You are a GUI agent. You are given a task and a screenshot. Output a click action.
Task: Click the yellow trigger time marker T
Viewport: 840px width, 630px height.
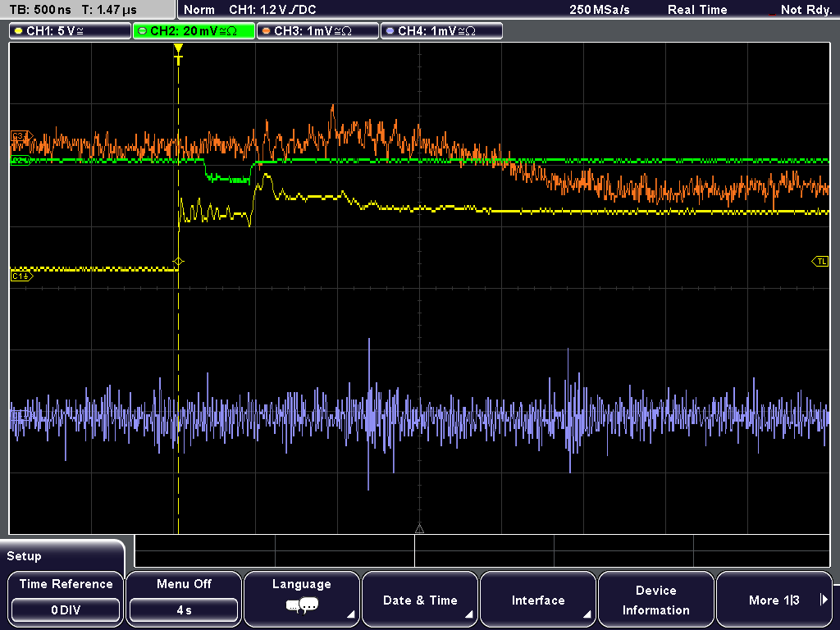pyautogui.click(x=178, y=55)
